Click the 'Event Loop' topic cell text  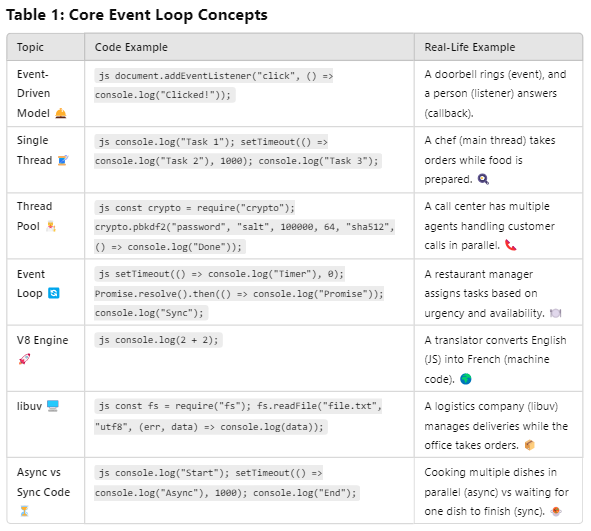tap(31, 283)
